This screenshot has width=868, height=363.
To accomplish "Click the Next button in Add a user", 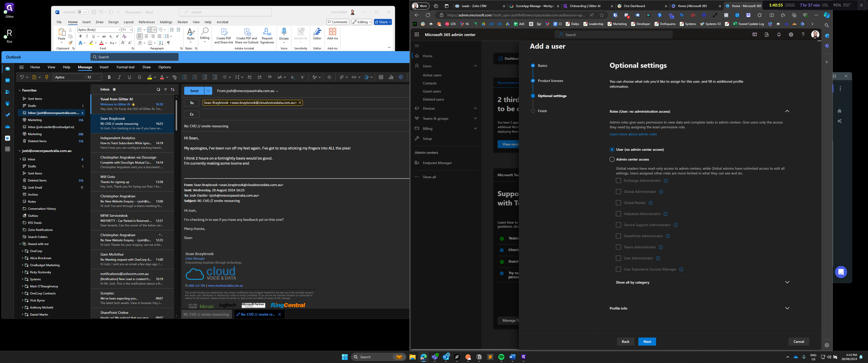I will (647, 342).
